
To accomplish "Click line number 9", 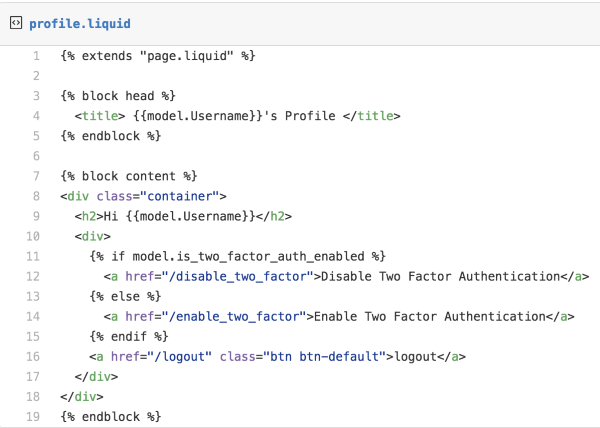I will tap(36, 216).
